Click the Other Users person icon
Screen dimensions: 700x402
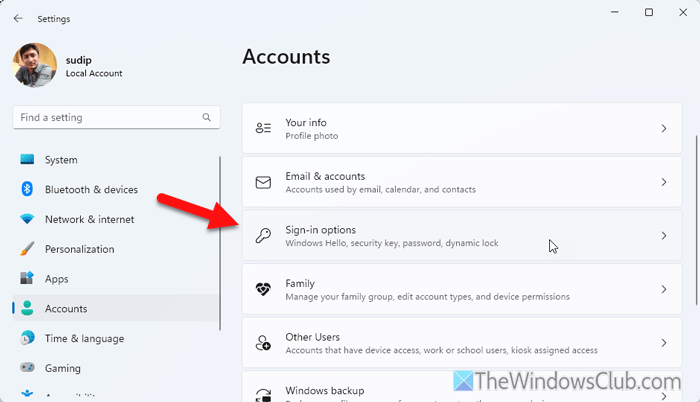click(264, 343)
